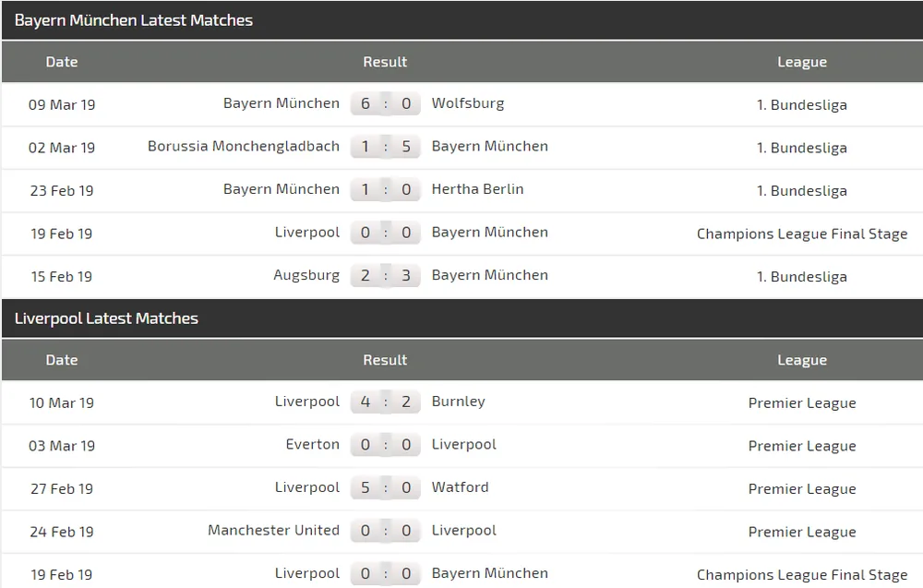Click the Champions League Final Stage label
Viewport: 923px width, 588px height.
coord(802,234)
